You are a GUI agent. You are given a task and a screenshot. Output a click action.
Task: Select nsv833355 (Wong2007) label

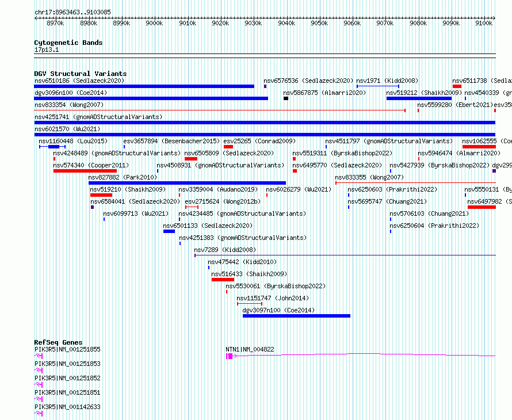click(x=369, y=177)
